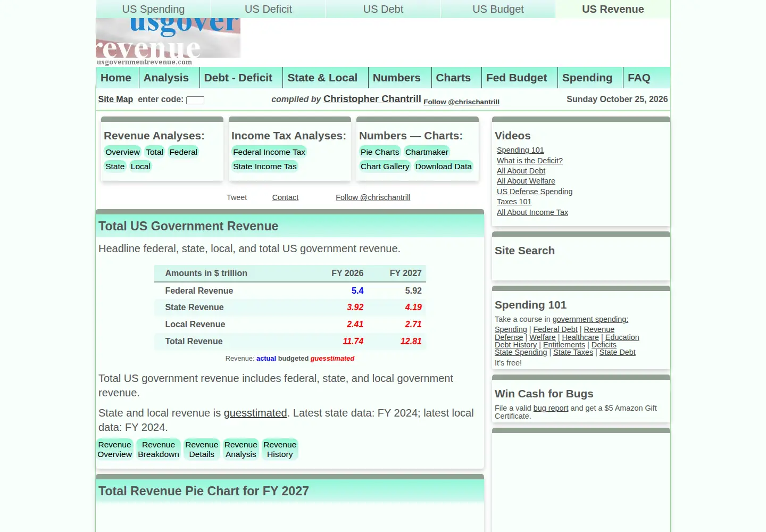This screenshot has height=532, width=766.
Task: Open the State Taxes course link
Action: point(573,352)
